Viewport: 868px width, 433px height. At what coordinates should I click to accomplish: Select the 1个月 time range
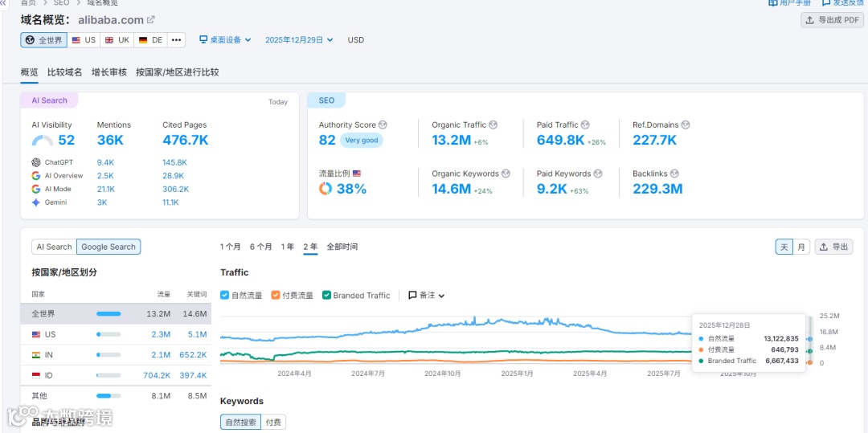click(231, 247)
